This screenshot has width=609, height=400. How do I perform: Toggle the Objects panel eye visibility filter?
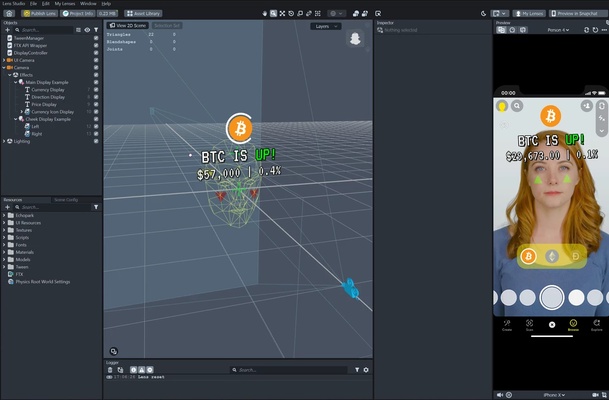coord(87,30)
